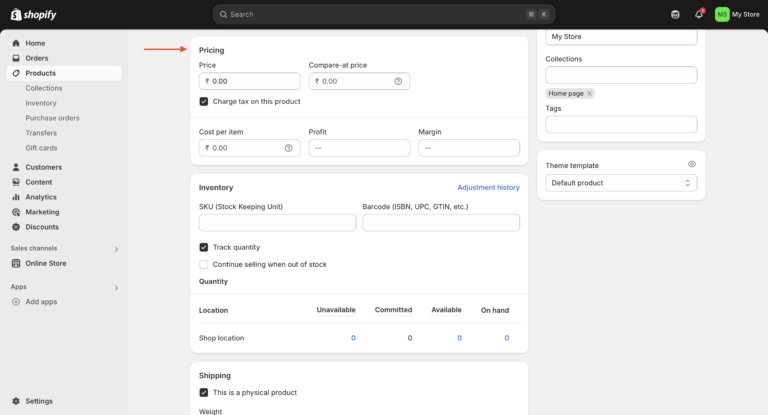
Task: Expand the Apps section chevron
Action: tap(116, 287)
